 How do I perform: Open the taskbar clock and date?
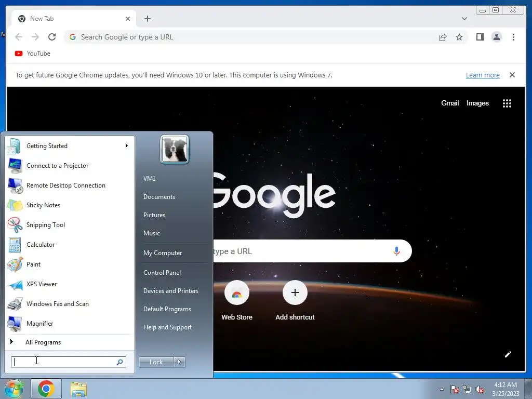[506, 389]
